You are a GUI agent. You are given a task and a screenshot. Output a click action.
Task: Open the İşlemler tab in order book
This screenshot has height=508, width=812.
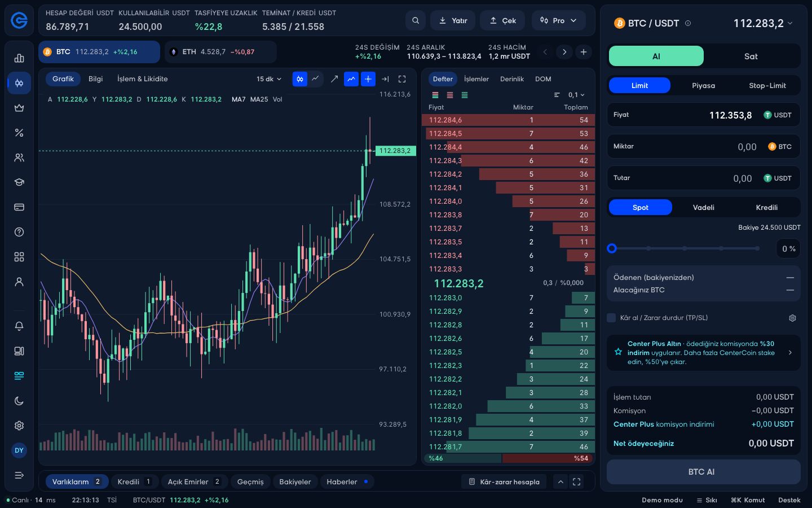(476, 79)
